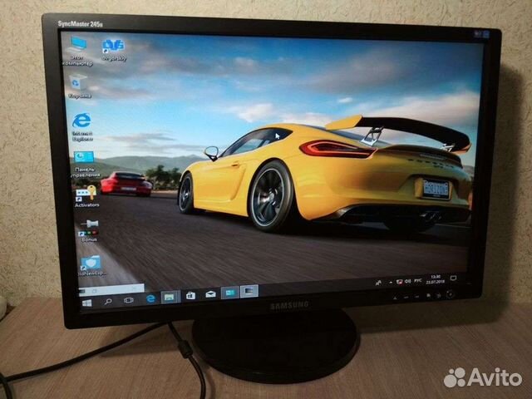Open the Этот компьютер desktop icon

pos(78,51)
